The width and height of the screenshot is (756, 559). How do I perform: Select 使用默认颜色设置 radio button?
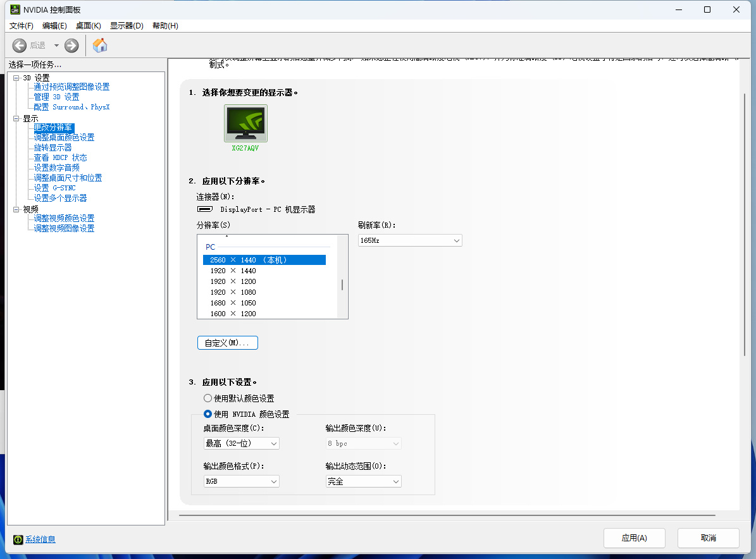click(208, 398)
